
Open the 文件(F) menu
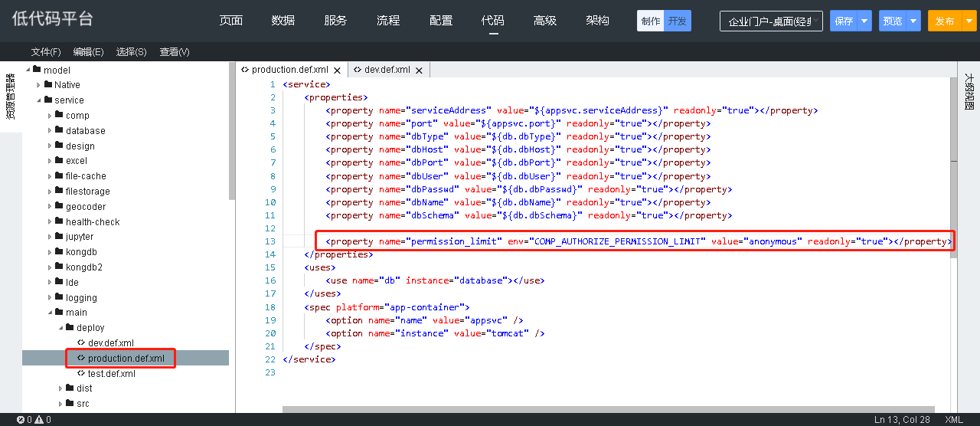point(46,51)
